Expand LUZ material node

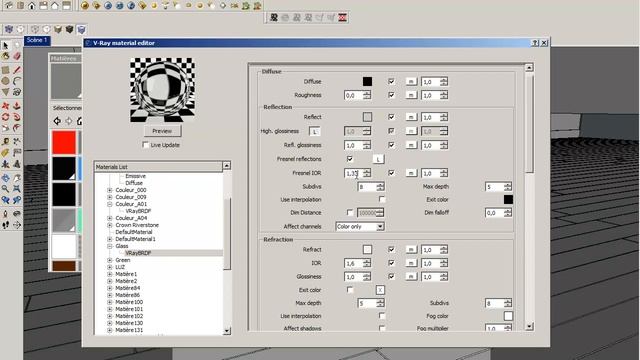click(x=109, y=267)
